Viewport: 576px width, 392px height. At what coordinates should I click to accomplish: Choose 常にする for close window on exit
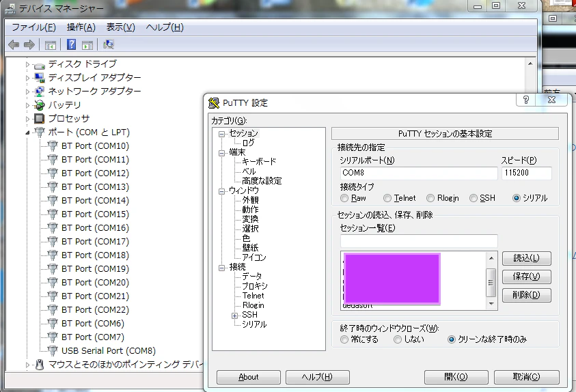click(344, 339)
